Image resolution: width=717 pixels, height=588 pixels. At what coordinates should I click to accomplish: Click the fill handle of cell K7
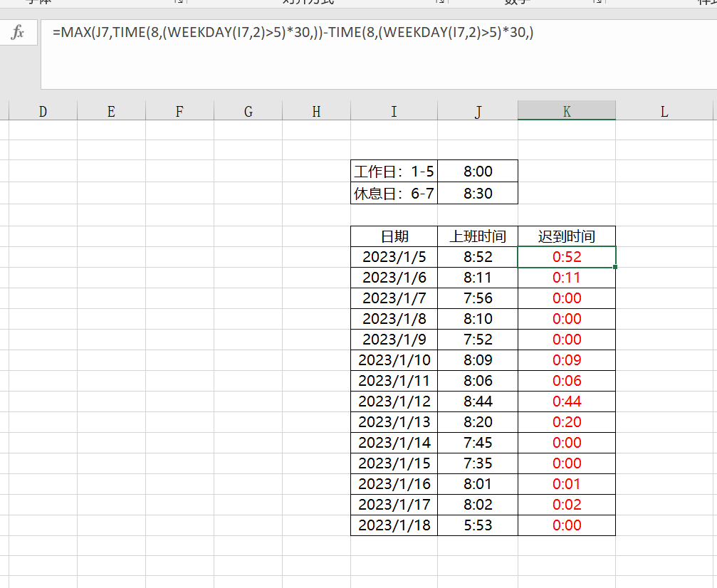615,267
